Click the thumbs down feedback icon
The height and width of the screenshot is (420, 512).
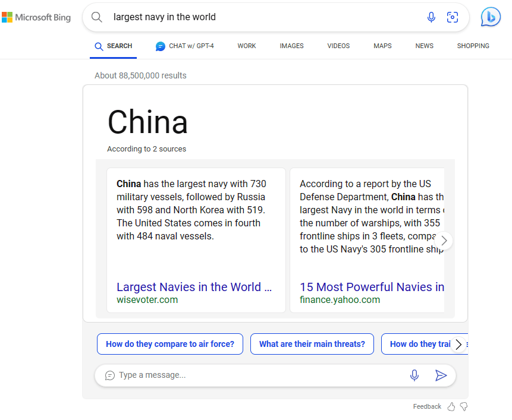tap(464, 406)
